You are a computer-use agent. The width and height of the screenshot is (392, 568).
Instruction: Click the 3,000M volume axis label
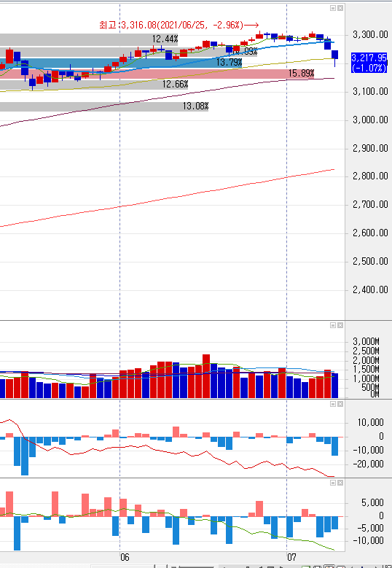coord(366,341)
